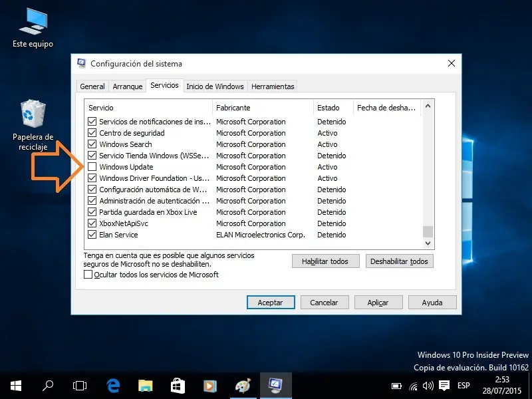Screen dimensions: 532x399
Task: Check the battery status tray icon
Action: pos(396,386)
